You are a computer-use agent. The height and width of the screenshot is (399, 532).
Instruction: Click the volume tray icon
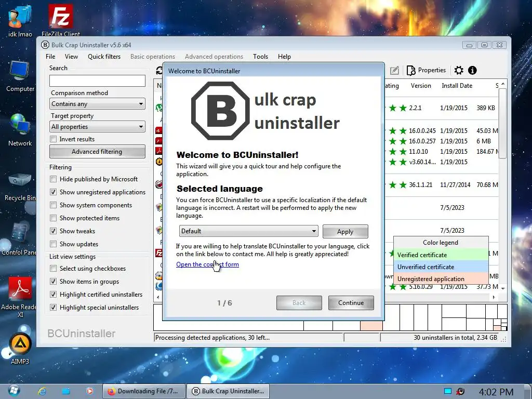[x=460, y=391]
